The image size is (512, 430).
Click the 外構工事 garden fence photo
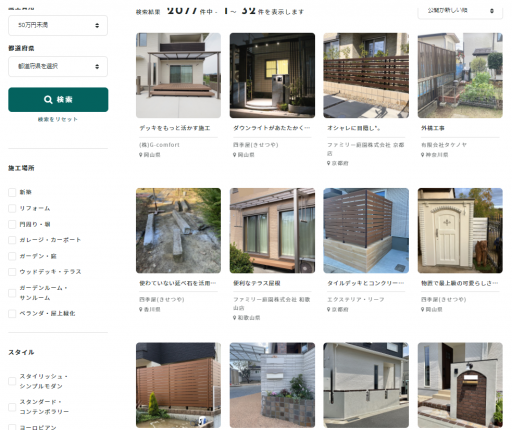pyautogui.click(x=460, y=75)
